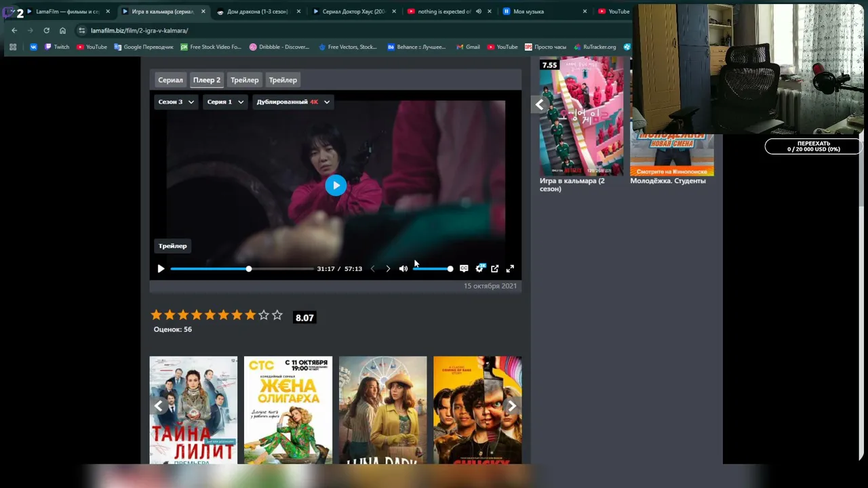868x488 pixels.
Task: Expand the Сезон 3 dropdown
Action: click(x=176, y=102)
